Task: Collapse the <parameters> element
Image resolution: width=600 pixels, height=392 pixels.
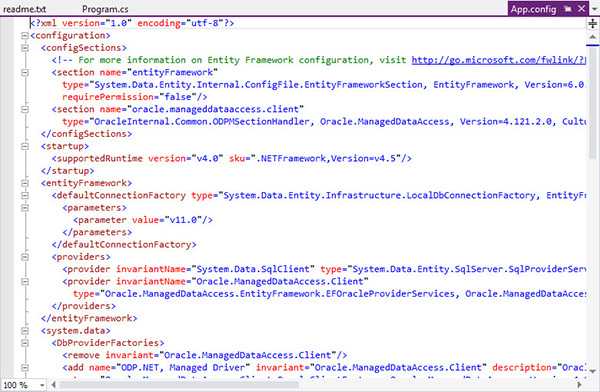Action: pos(24,207)
